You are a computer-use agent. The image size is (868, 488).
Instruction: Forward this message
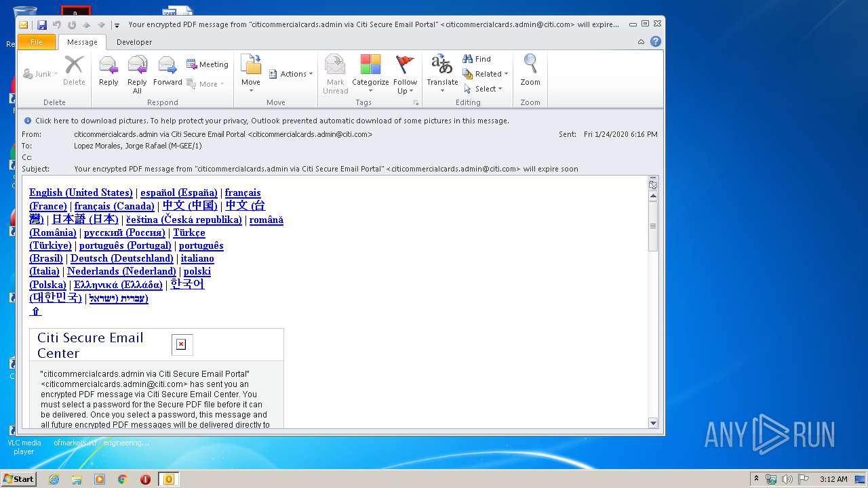pos(167,72)
